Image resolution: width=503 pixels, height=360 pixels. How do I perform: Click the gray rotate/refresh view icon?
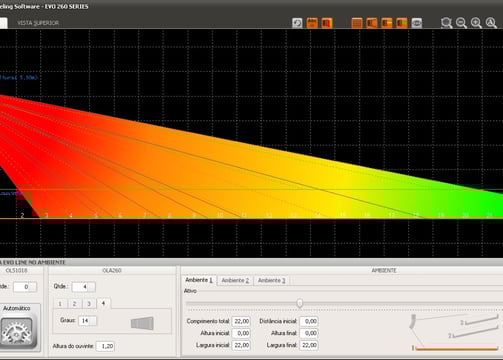point(297,23)
